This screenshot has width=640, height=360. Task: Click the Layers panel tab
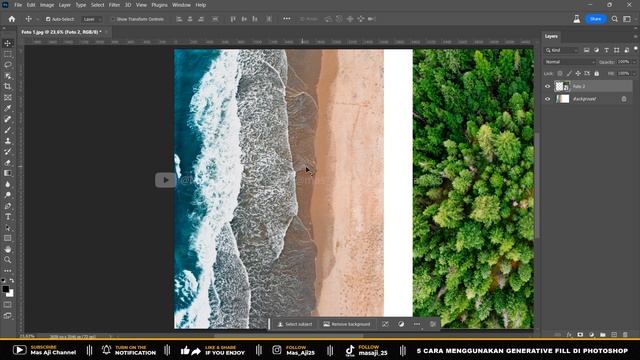551,36
